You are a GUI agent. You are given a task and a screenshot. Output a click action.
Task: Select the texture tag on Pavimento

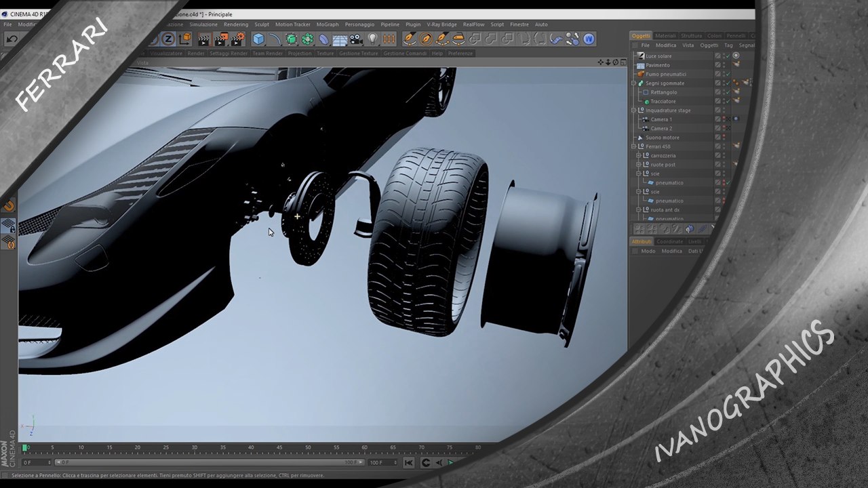[736, 65]
